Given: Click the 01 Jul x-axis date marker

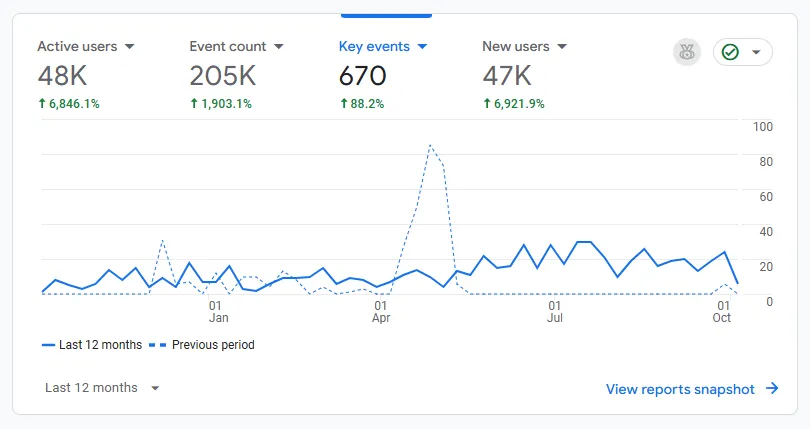Looking at the screenshot, I should click(x=554, y=311).
